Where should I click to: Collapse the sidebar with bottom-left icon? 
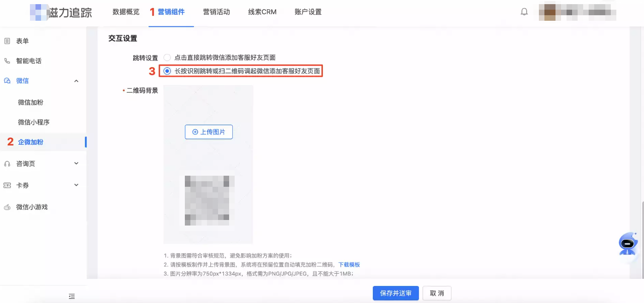(72, 296)
